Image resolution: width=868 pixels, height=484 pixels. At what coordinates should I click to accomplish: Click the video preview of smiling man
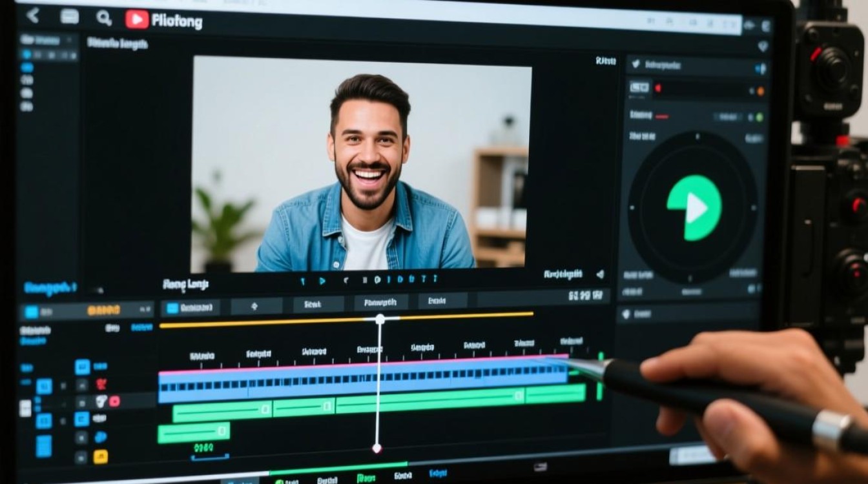(362, 163)
